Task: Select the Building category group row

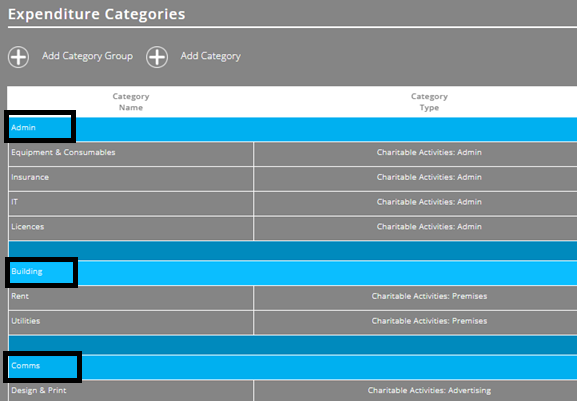Action: click(293, 273)
